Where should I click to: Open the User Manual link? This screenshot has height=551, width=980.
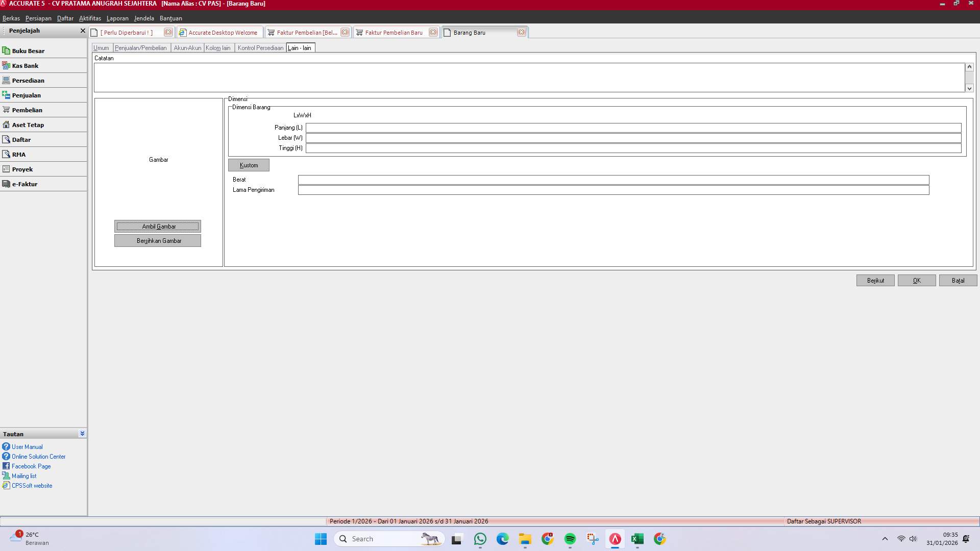coord(27,446)
